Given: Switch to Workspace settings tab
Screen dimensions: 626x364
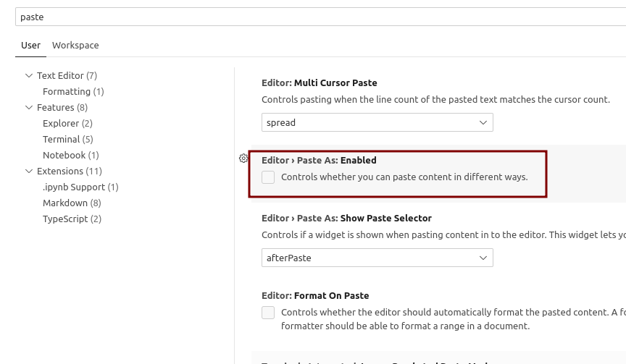Looking at the screenshot, I should (75, 46).
